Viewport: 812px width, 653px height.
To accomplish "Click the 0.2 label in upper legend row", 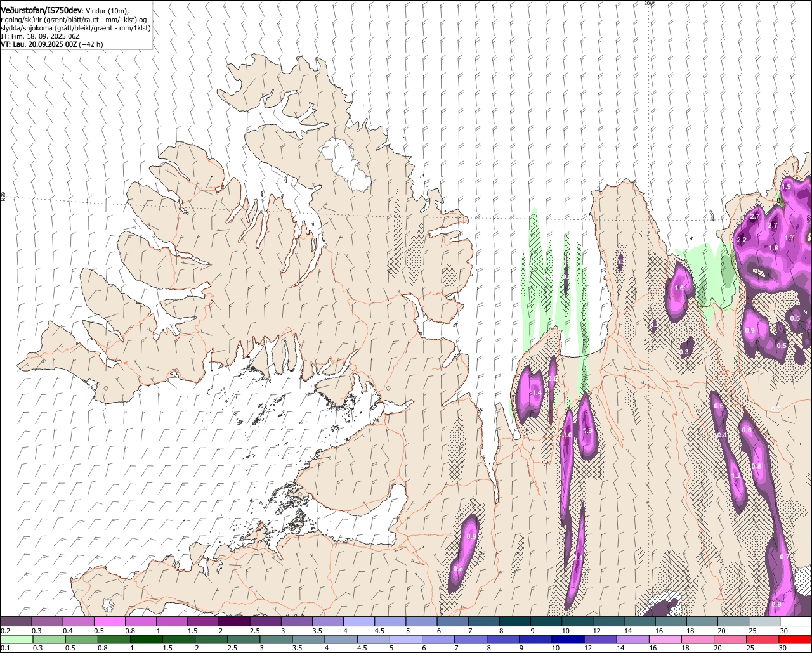I will 6,631.
